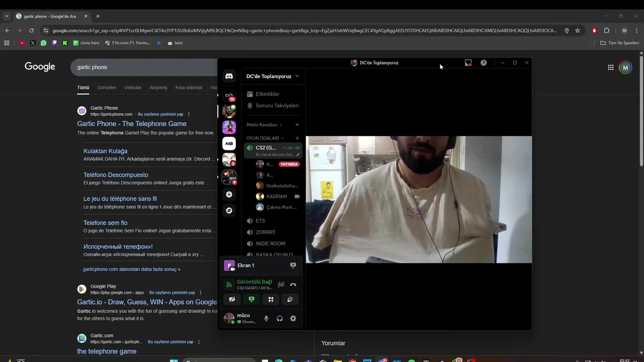This screenshot has width=644, height=362.
Task: Open Discord soundboard button
Action: [x=290, y=299]
